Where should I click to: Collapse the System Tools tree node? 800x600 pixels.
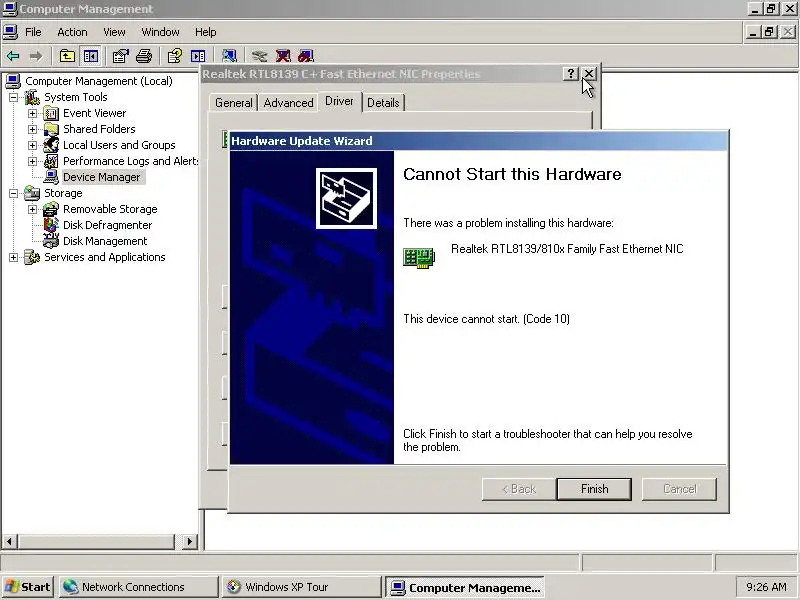pos(14,97)
